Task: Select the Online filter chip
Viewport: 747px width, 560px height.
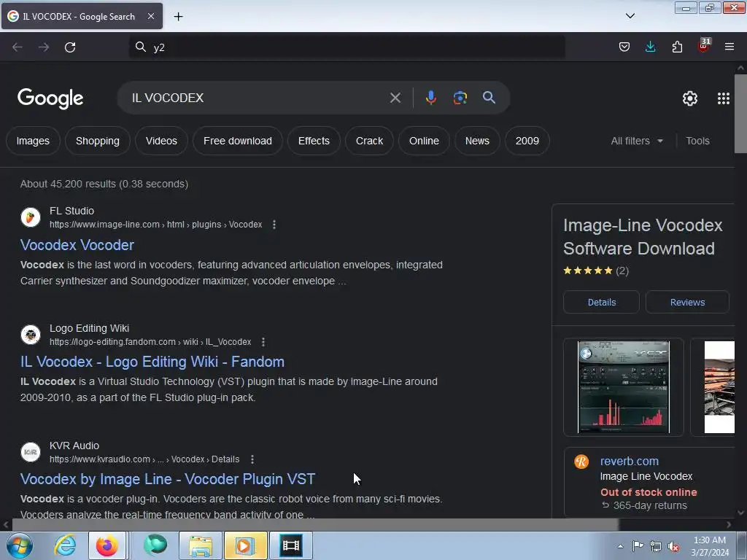Action: 424,141
